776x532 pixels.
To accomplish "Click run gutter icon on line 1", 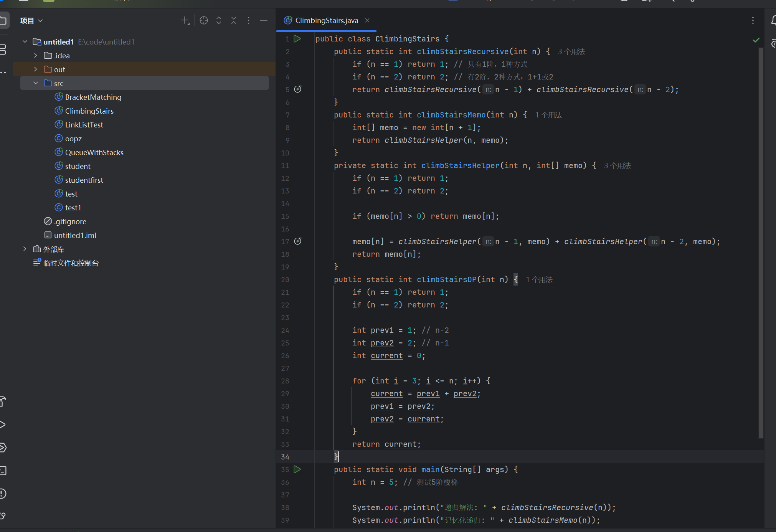I will [x=297, y=39].
